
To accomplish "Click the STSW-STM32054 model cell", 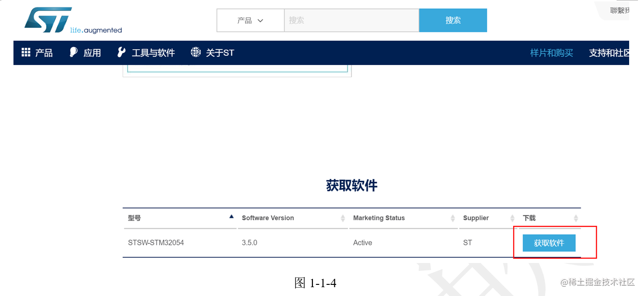I will [156, 243].
